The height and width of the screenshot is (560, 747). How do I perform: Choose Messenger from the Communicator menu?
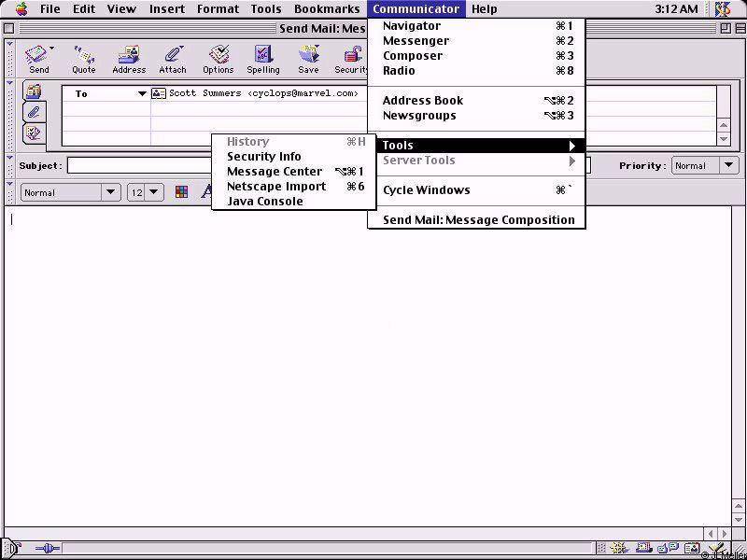(476, 41)
